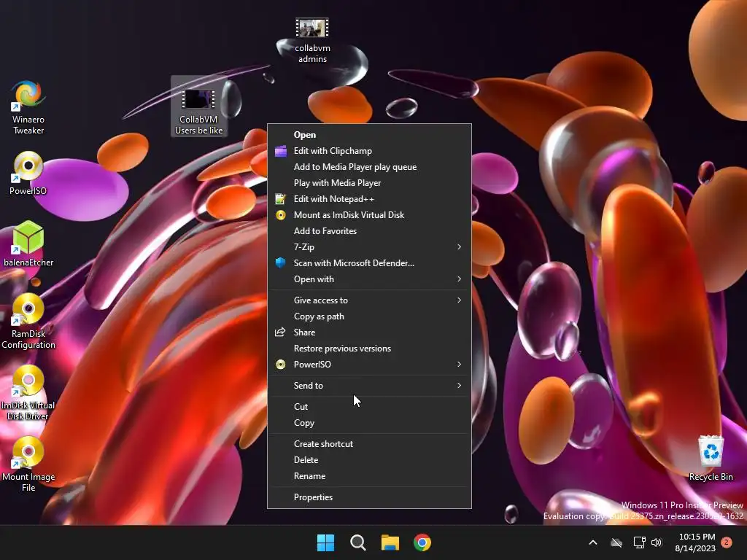Select the collabvm admins video file

[312, 41]
